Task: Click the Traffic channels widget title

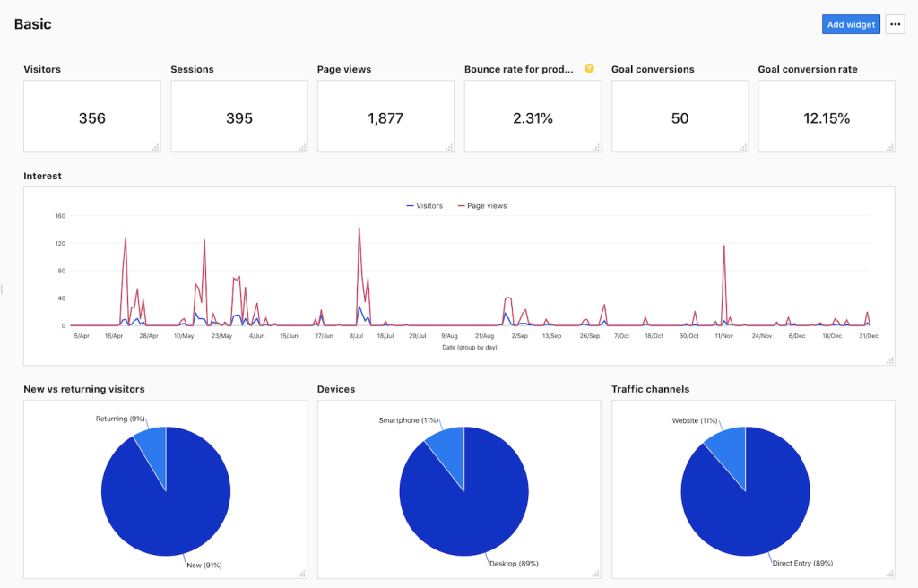Action: (x=651, y=389)
